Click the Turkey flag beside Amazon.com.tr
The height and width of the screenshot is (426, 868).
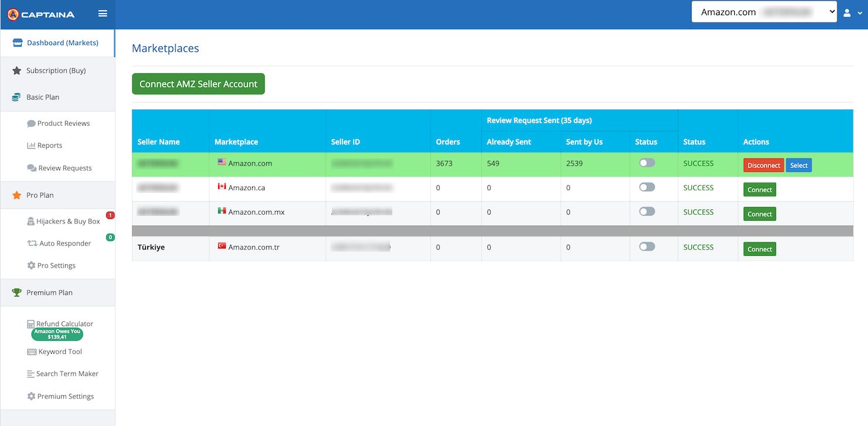tap(222, 246)
